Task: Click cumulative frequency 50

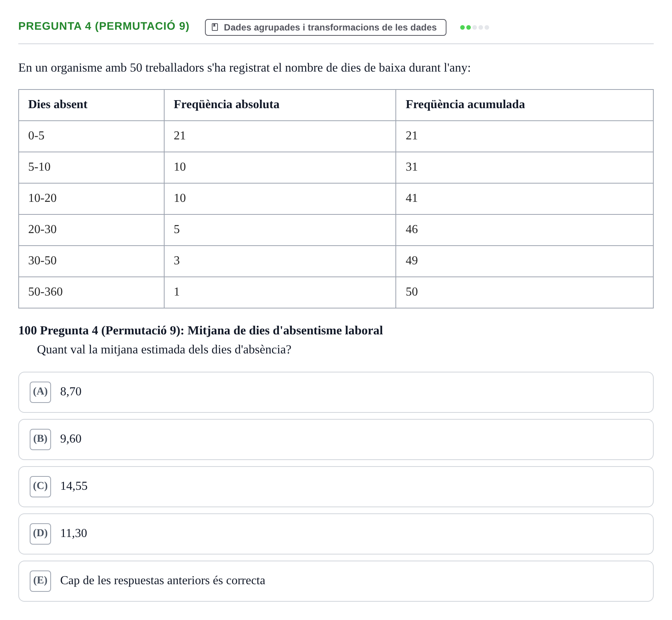Action: tap(525, 292)
